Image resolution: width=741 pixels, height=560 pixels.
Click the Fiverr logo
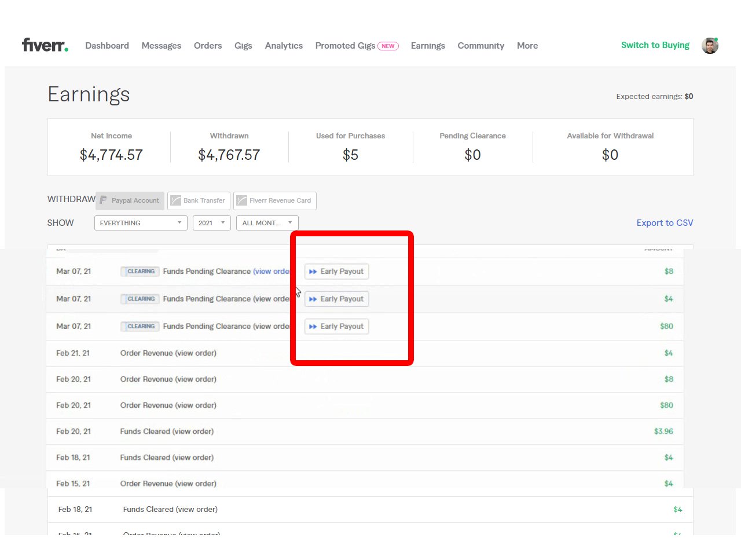coord(45,45)
